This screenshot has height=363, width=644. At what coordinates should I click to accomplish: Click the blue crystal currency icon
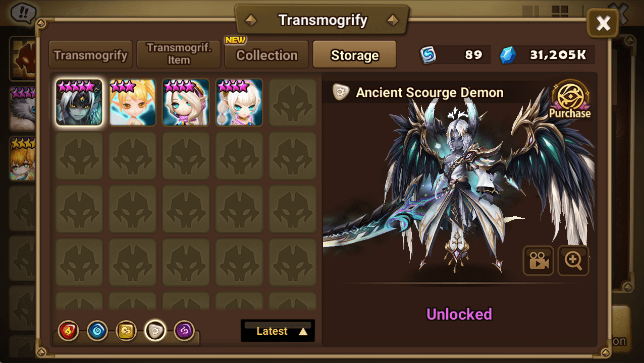point(508,55)
